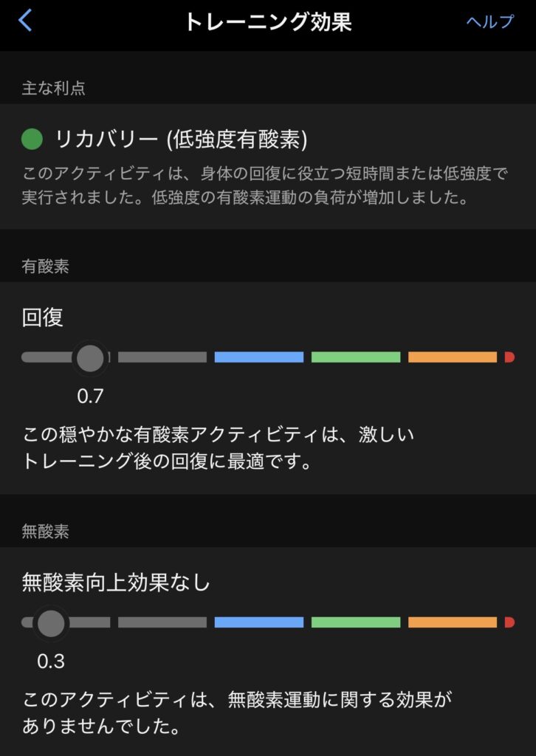The width and height of the screenshot is (536, 756).
Task: Click the blue segment of the anaerobic bar
Action: 259,622
